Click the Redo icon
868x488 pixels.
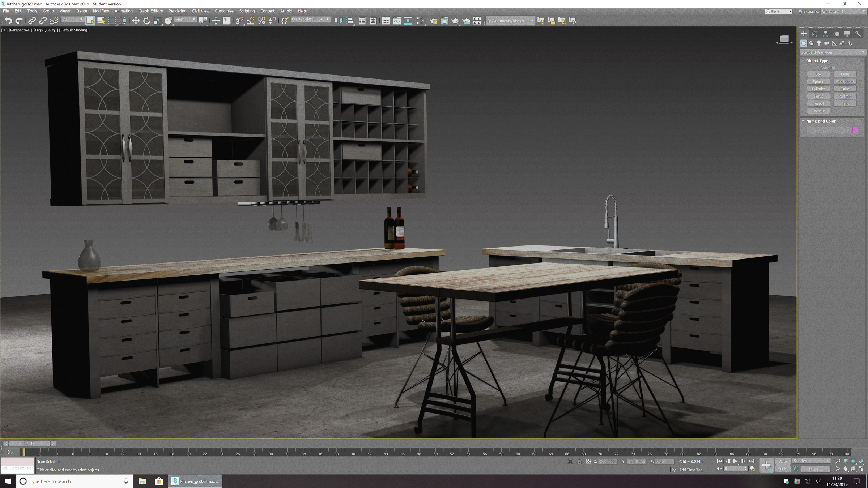(19, 21)
